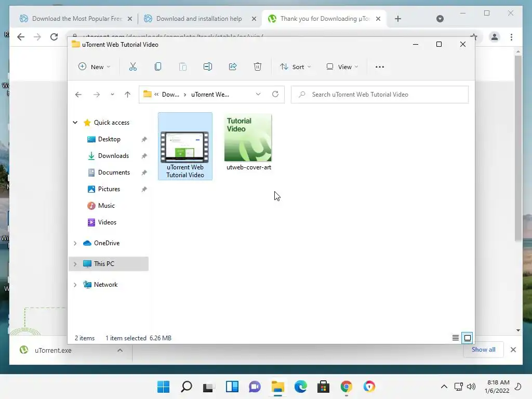The height and width of the screenshot is (399, 532).
Task: Go back in File Explorer navigation
Action: click(78, 95)
